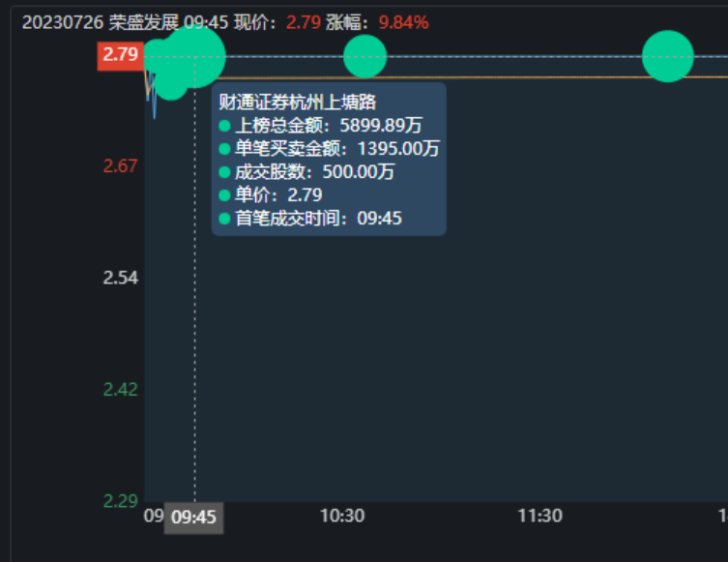728x562 pixels.
Task: Click the green bullet beside 上榜总金额
Action: (x=224, y=126)
